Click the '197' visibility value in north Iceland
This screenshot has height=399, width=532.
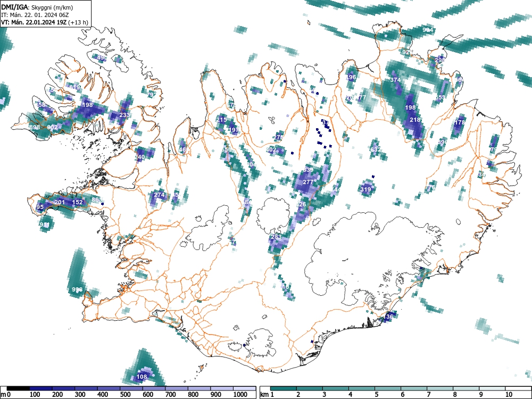click(x=234, y=130)
